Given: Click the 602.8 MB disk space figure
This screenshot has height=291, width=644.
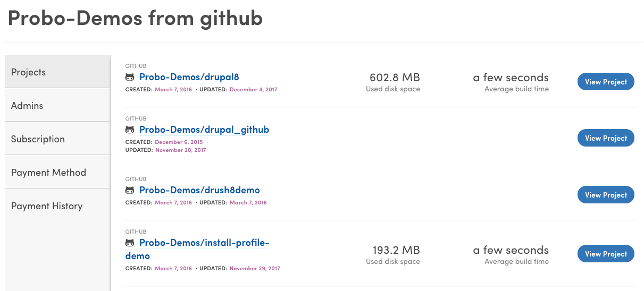Looking at the screenshot, I should tap(395, 78).
